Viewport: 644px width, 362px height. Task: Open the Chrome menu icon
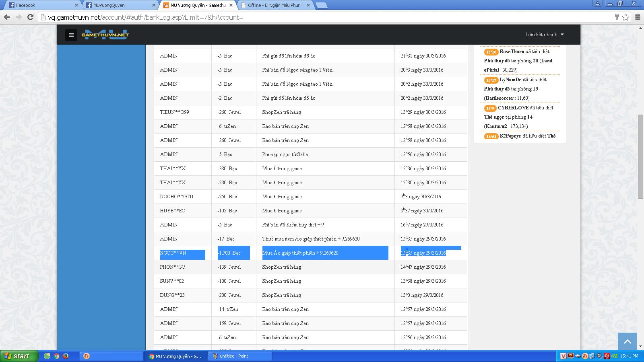point(638,17)
